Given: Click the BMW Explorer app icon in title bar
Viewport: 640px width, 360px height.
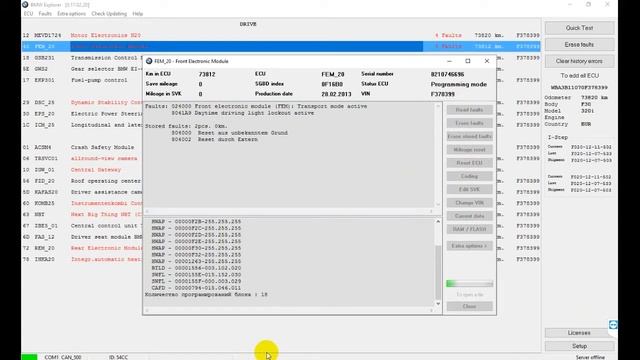Looking at the screenshot, I should (25, 4).
